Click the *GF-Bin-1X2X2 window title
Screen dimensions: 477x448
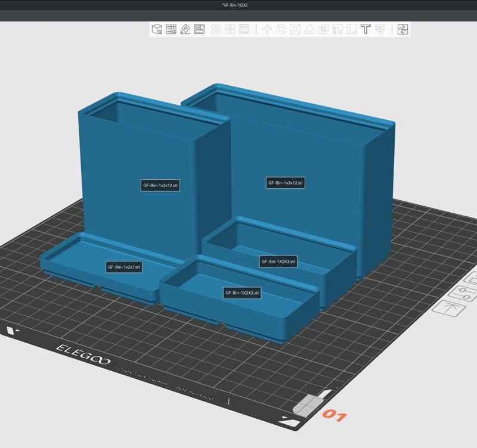click(x=235, y=5)
